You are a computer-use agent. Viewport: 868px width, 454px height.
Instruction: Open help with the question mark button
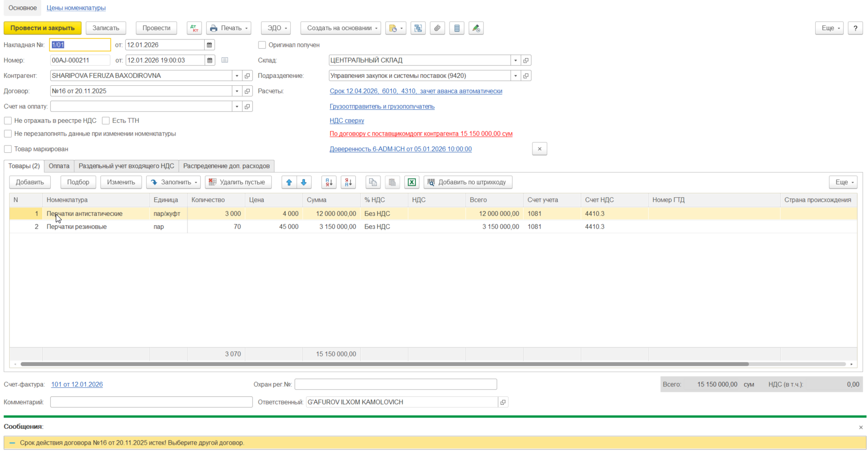[x=855, y=28]
